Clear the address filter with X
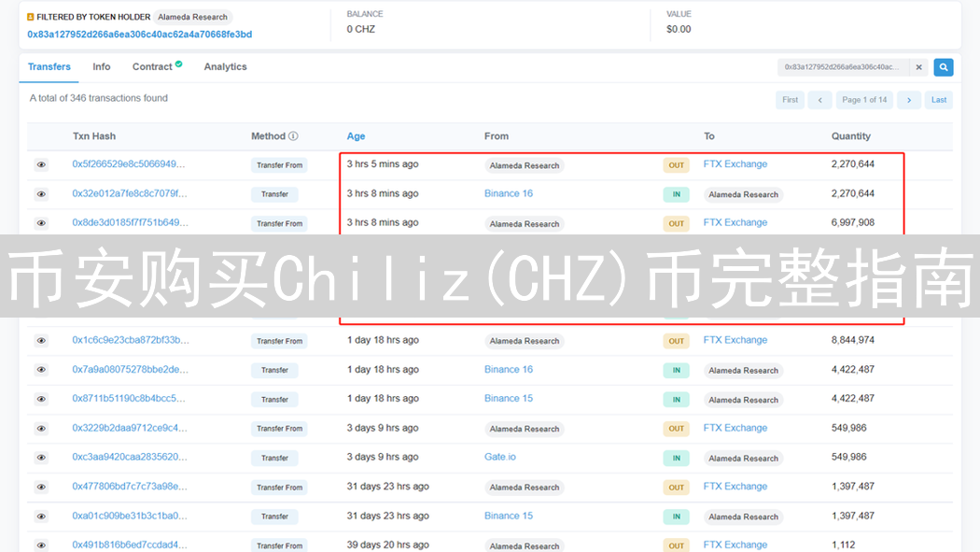The height and width of the screenshot is (552, 980). [x=918, y=67]
